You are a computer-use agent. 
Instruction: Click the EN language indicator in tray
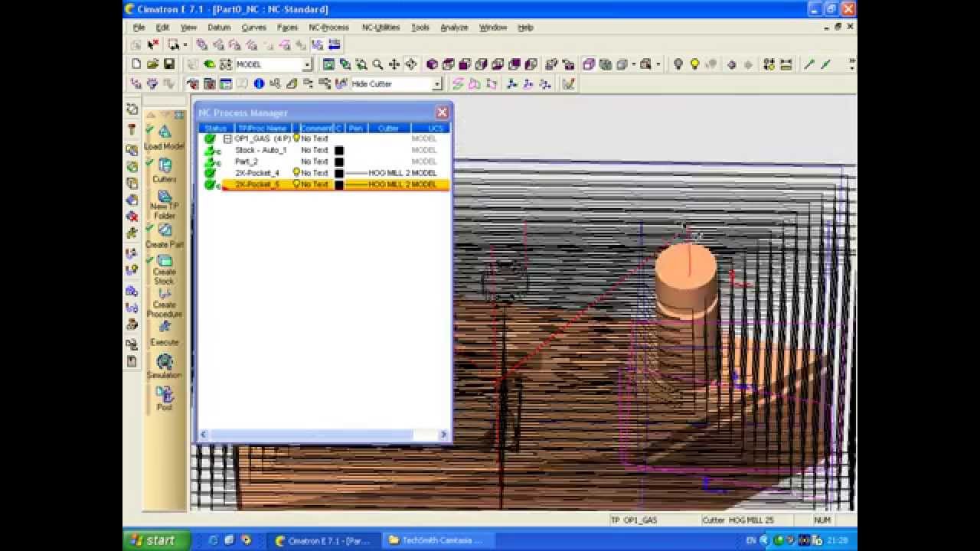click(x=751, y=540)
